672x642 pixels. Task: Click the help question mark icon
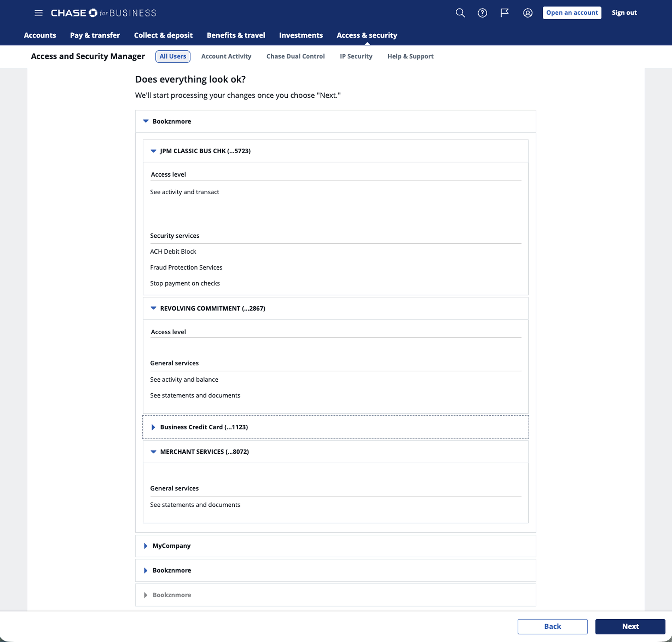pyautogui.click(x=482, y=13)
